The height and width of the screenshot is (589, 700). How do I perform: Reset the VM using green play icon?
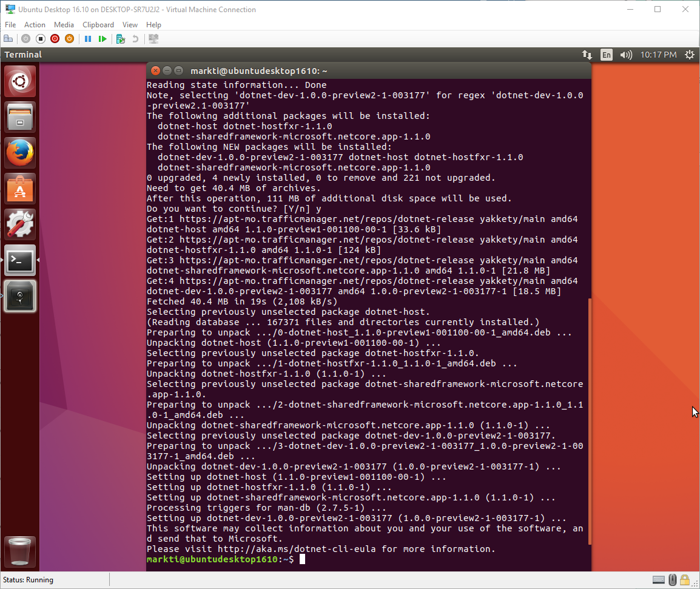coord(103,39)
